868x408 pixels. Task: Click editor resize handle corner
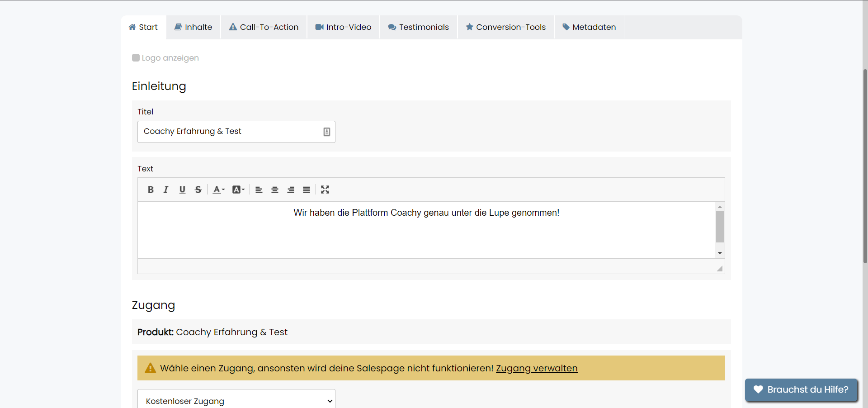click(720, 269)
